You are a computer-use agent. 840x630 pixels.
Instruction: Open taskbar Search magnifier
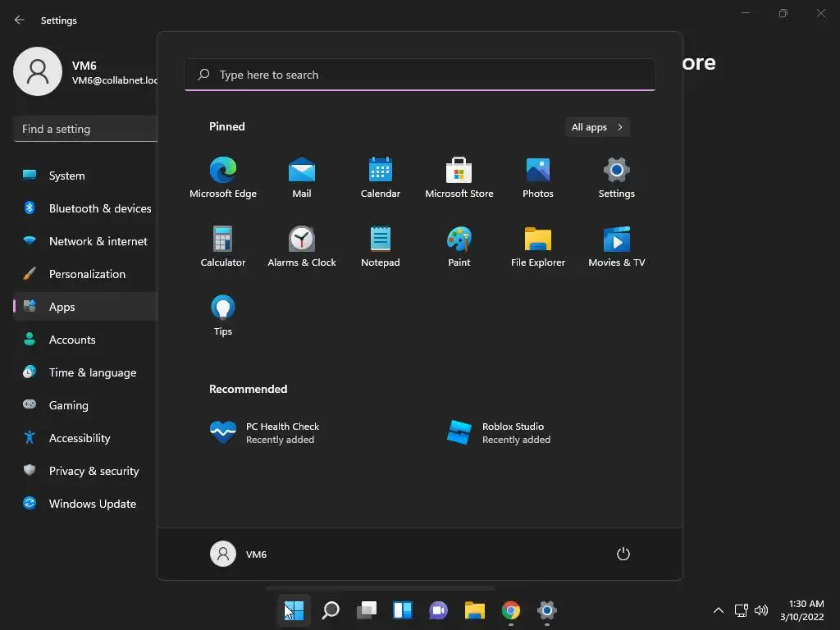click(331, 610)
